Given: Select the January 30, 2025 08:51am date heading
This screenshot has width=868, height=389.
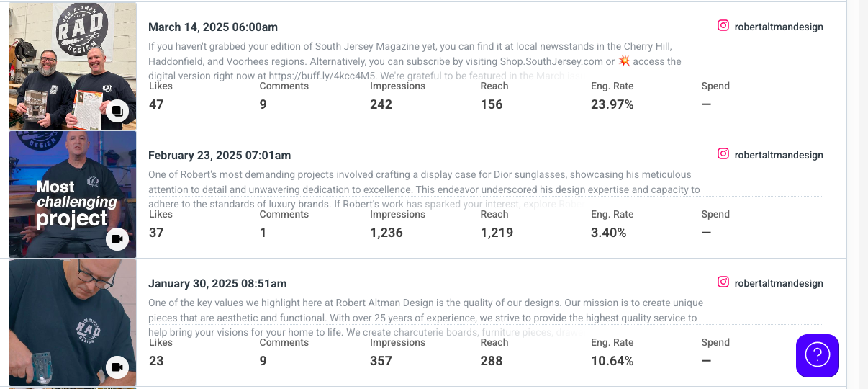Looking at the screenshot, I should 217,283.
